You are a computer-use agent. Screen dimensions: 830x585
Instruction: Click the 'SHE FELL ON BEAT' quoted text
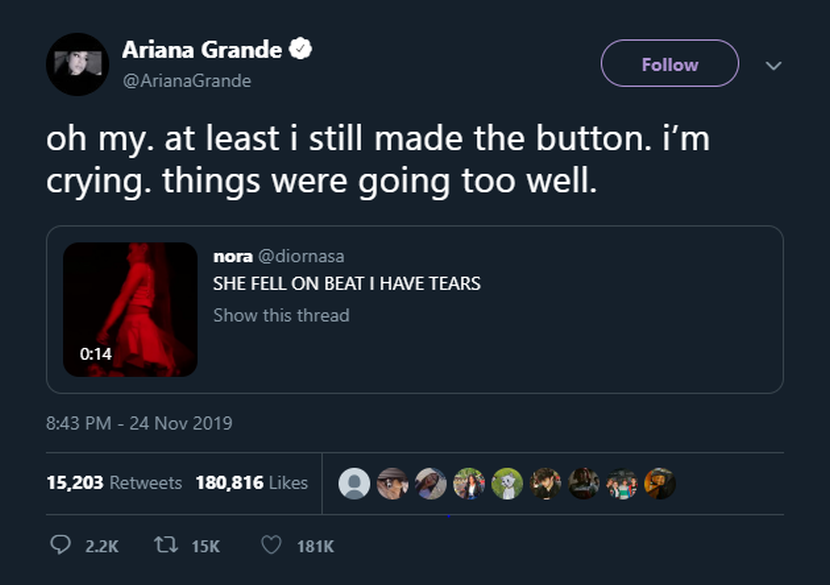pyautogui.click(x=346, y=283)
